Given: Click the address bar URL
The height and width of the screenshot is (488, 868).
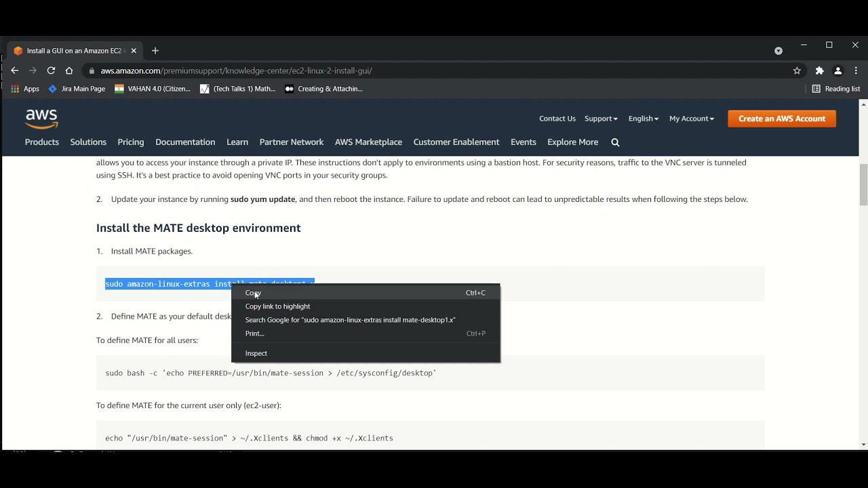Looking at the screenshot, I should coord(236,70).
